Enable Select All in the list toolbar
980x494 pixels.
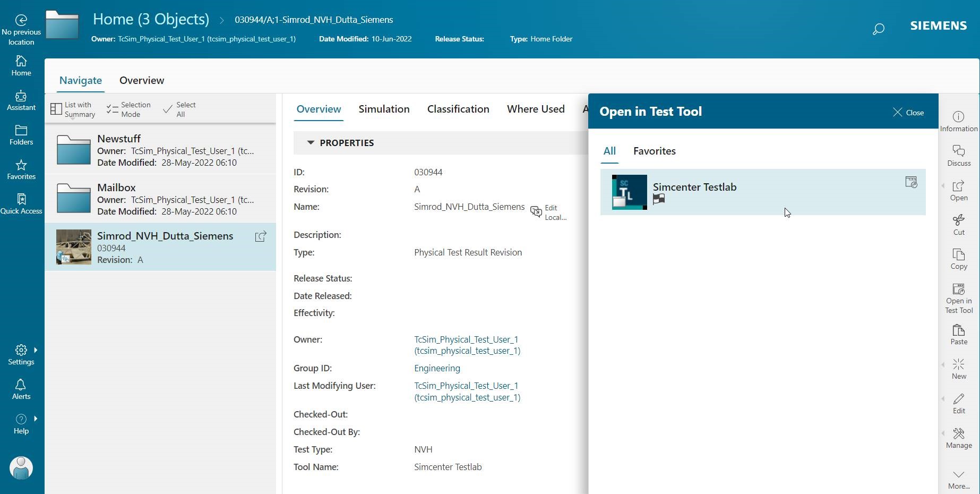[x=179, y=109]
